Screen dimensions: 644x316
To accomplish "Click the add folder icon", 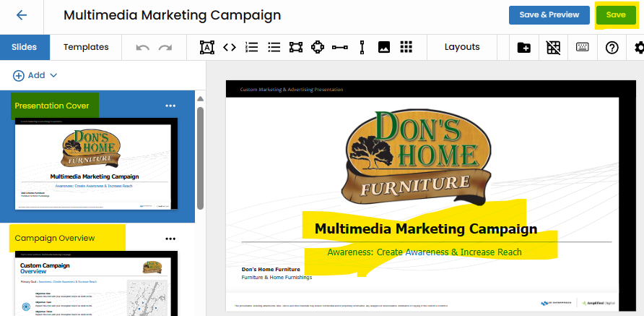I will (524, 48).
